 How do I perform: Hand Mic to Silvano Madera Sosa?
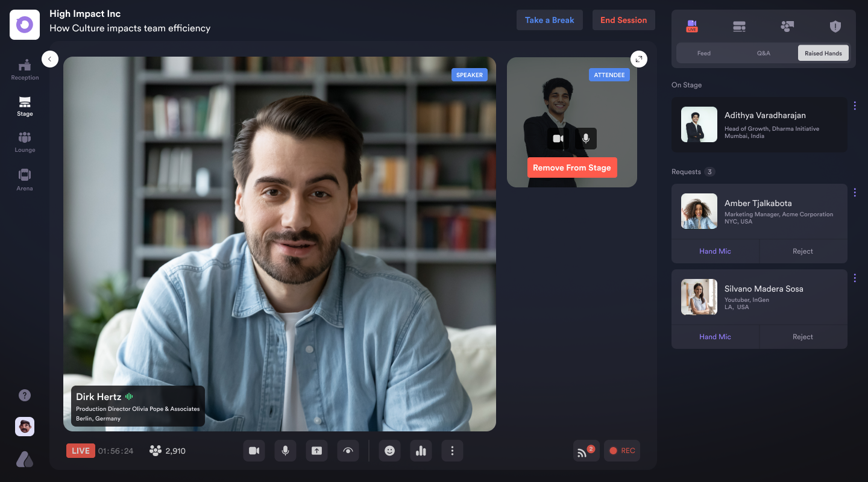(x=715, y=337)
